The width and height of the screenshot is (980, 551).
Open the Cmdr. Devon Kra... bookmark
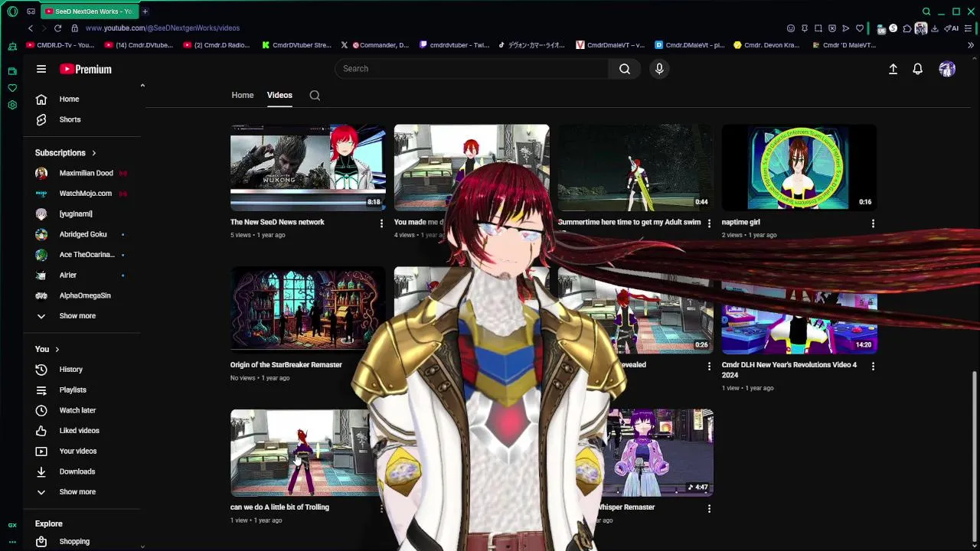[x=766, y=45]
